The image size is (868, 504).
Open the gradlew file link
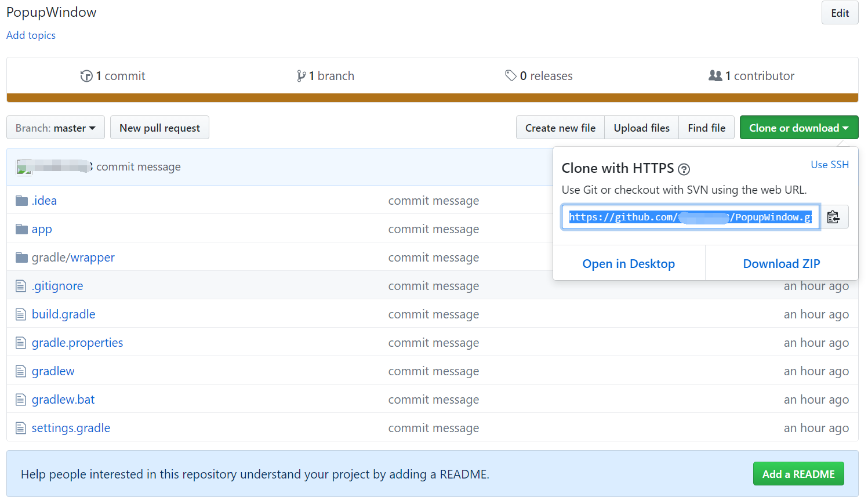point(53,371)
